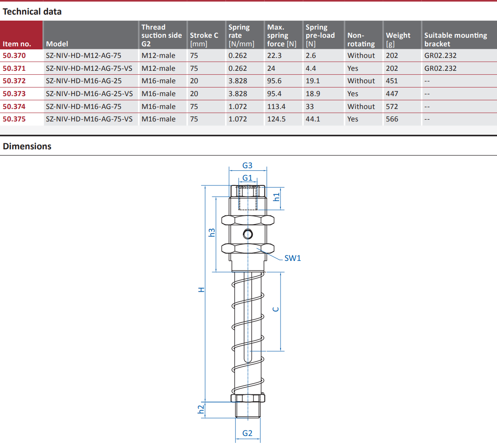Select max spring force value 124.5

tap(276, 119)
